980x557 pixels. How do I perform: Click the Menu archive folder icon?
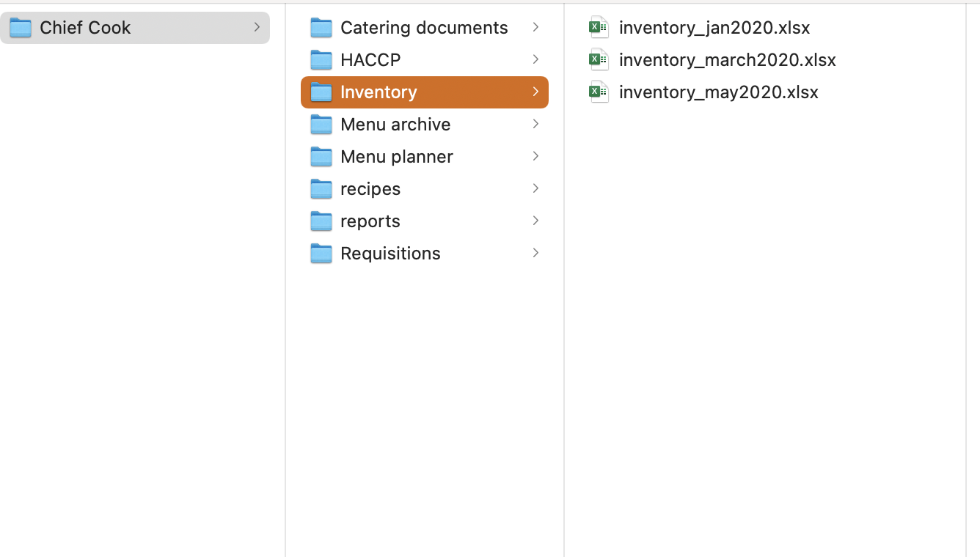(321, 125)
